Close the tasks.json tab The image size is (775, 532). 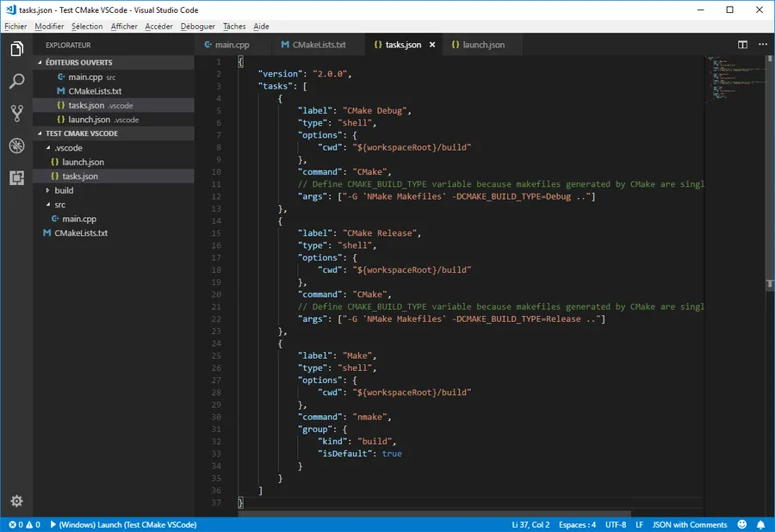pyautogui.click(x=432, y=45)
